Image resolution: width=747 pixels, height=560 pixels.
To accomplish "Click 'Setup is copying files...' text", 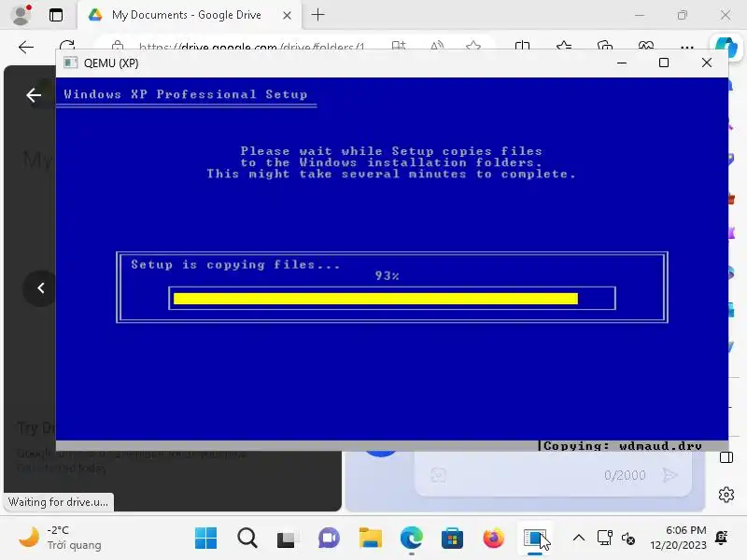I will point(235,265).
